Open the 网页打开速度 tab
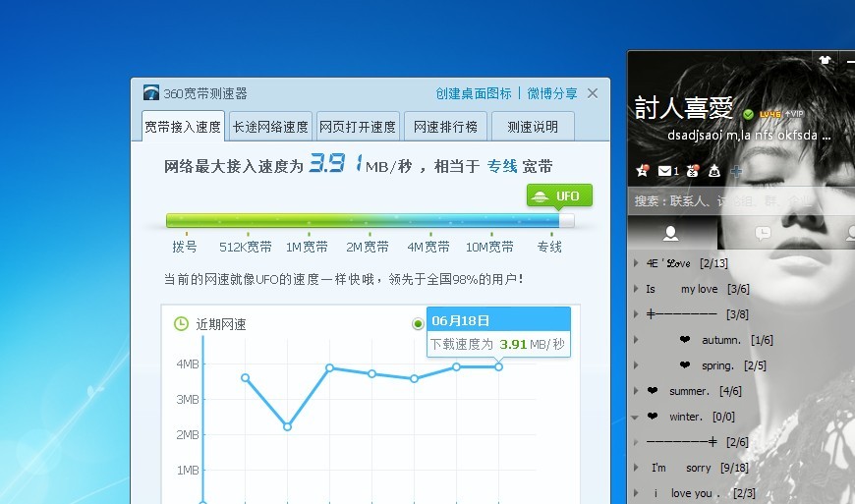Viewport: 855px width, 504px height. (358, 127)
